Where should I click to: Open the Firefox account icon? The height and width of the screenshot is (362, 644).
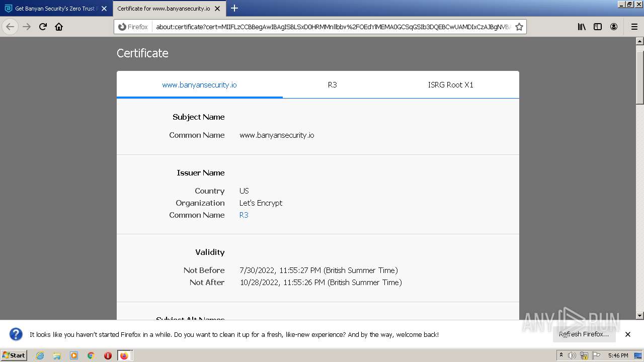pyautogui.click(x=614, y=27)
